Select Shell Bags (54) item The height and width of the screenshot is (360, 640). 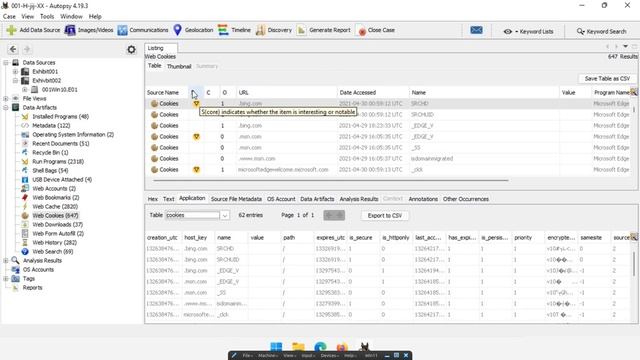(x=50, y=171)
